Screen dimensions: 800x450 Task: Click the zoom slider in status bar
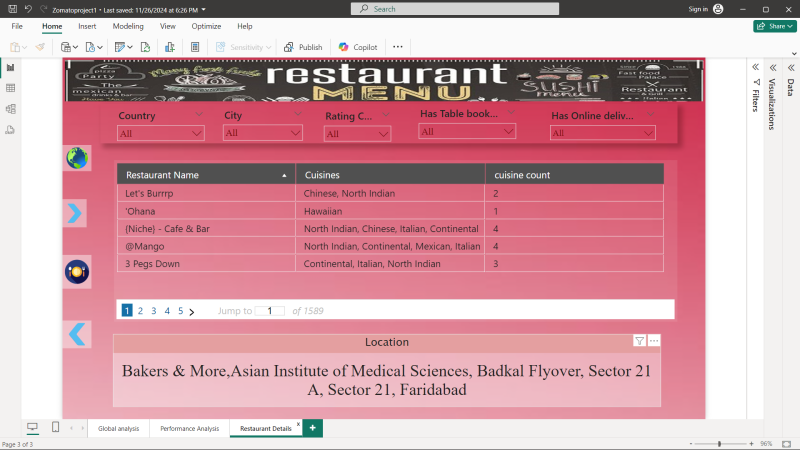click(x=720, y=443)
